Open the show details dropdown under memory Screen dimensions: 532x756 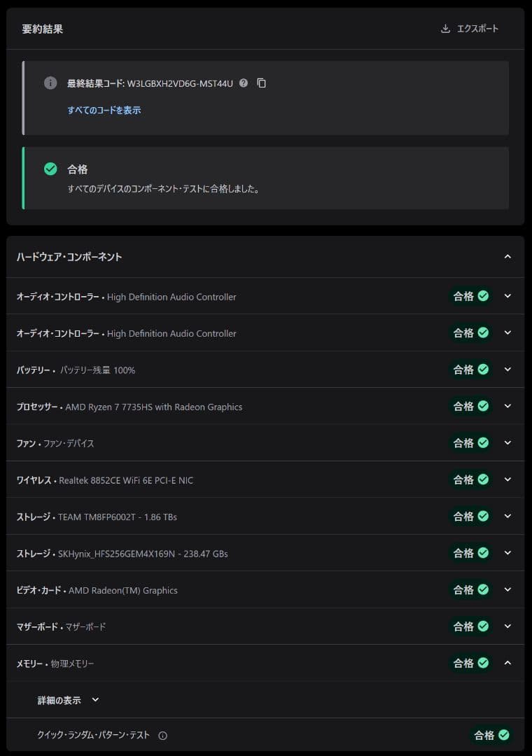point(69,700)
